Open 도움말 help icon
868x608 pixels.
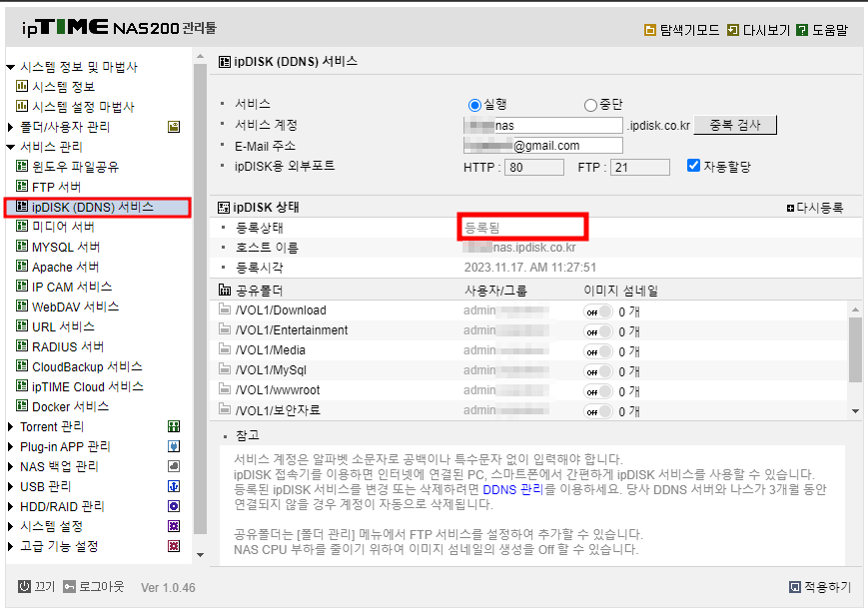pyautogui.click(x=802, y=30)
